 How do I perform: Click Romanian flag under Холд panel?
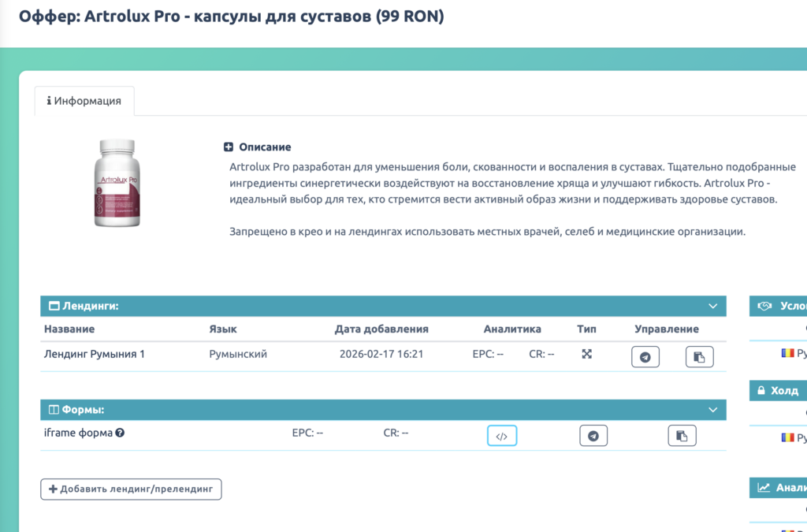(788, 437)
